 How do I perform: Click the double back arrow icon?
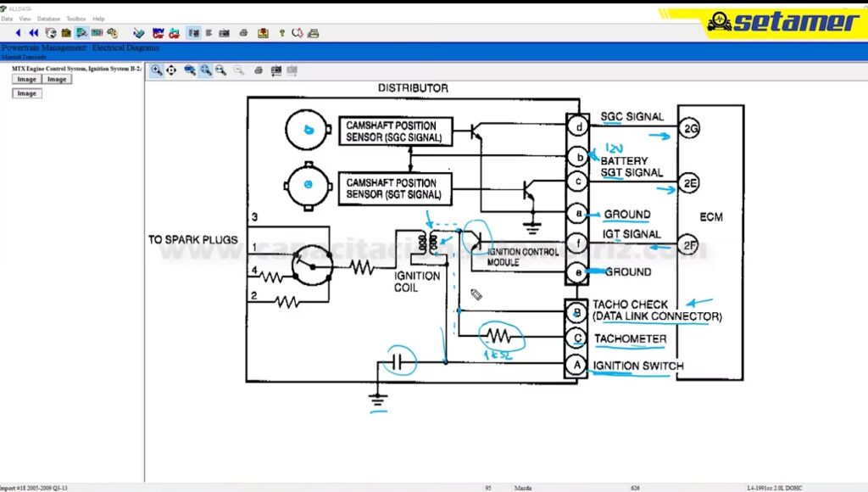pos(34,33)
